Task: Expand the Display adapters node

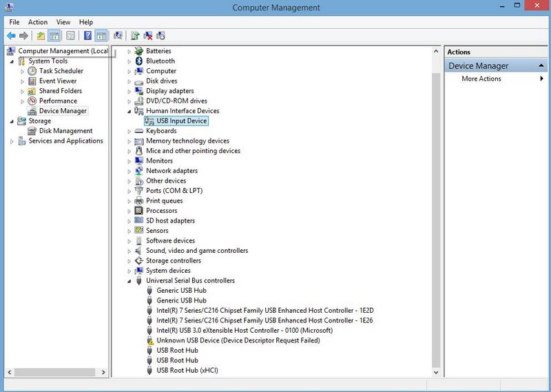Action: pos(129,91)
